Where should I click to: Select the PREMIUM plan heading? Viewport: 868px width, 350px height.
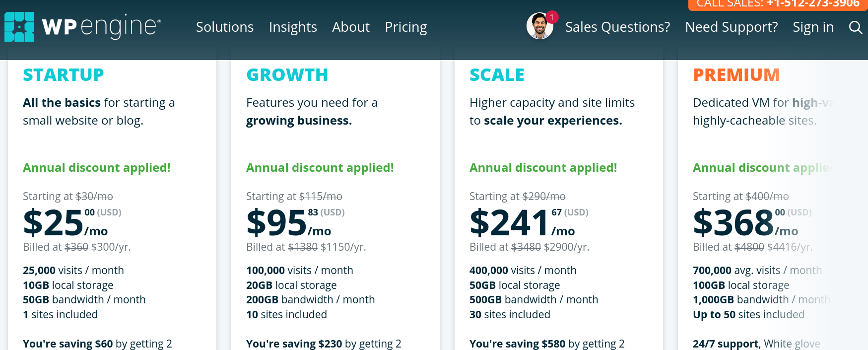(736, 75)
